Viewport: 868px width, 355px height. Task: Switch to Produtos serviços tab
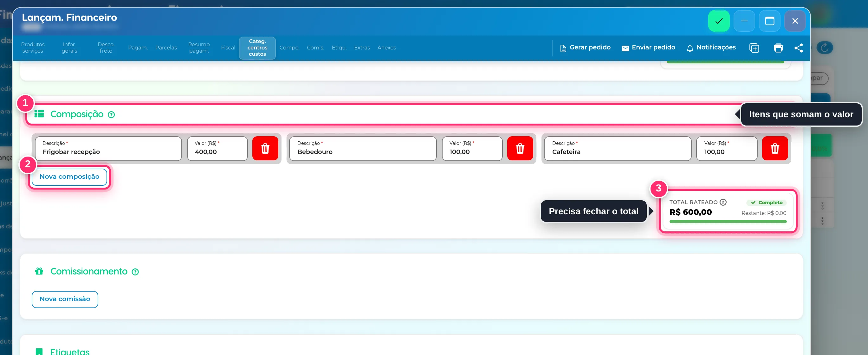33,48
